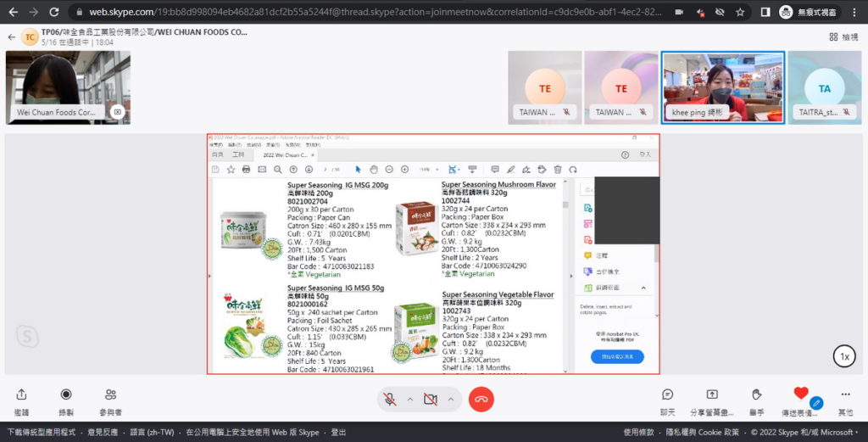Unmute the microphone
This screenshot has height=442, width=868.
(x=390, y=400)
